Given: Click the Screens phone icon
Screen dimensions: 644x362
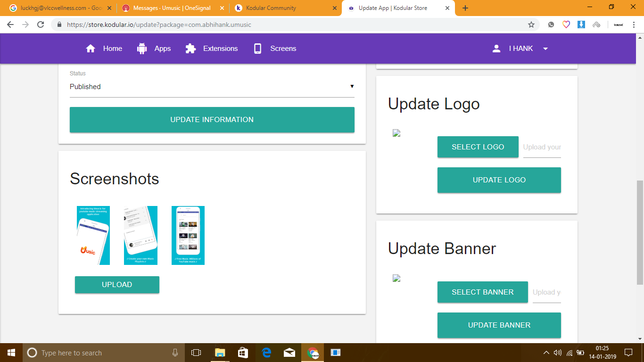Looking at the screenshot, I should (x=257, y=49).
